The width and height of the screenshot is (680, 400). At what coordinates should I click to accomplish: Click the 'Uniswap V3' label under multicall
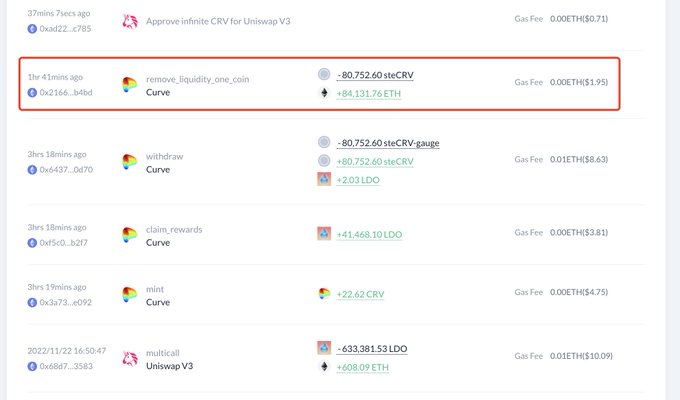(x=169, y=366)
